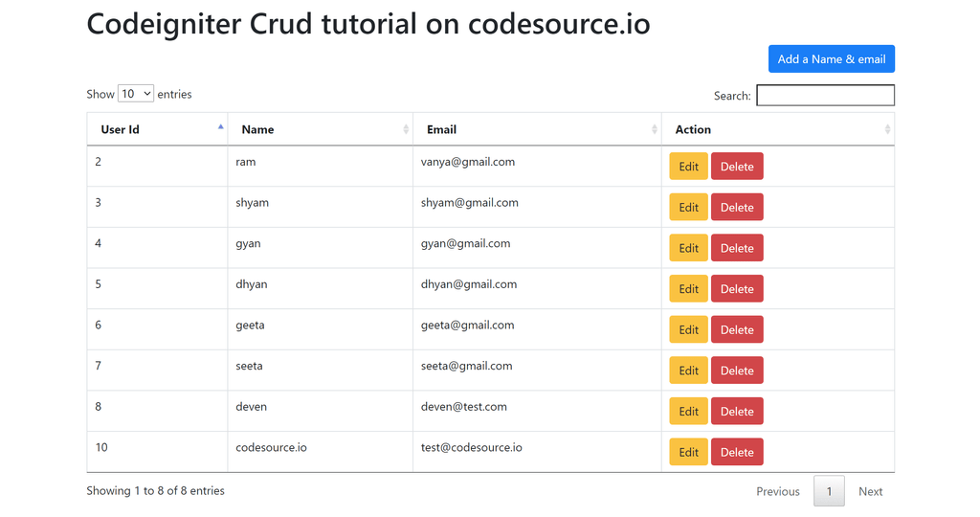Open the entries-per-page dropdown
This screenshot has height=517, width=980.
click(135, 94)
